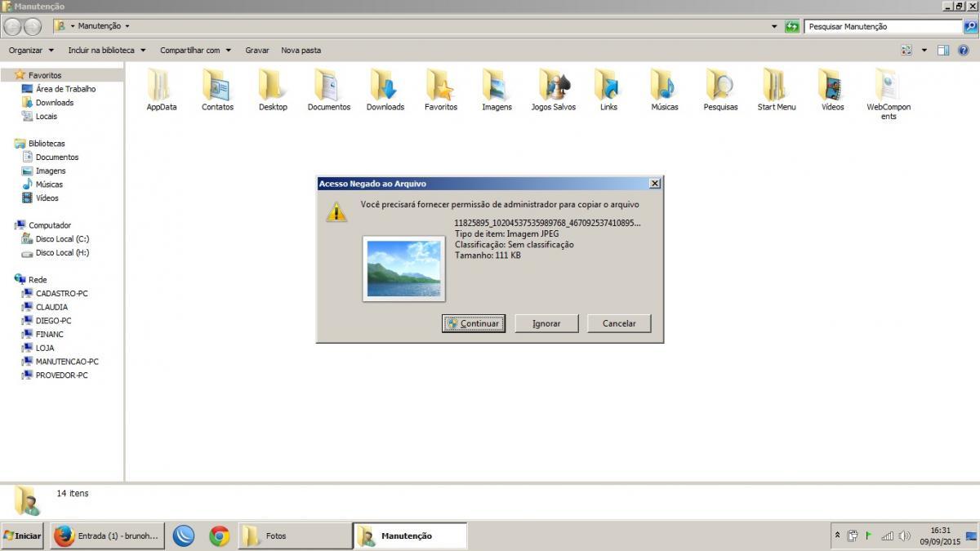Click the JPEG image thumbnail in dialog

[403, 269]
